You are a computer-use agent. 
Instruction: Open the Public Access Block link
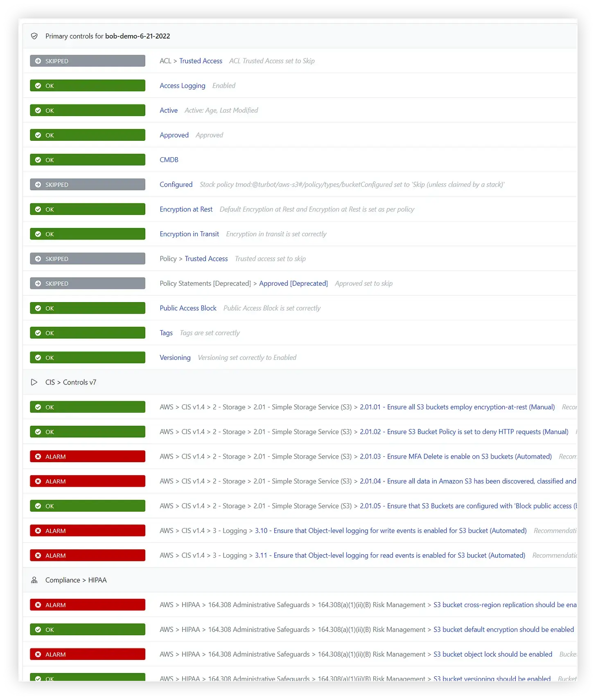[x=188, y=308]
